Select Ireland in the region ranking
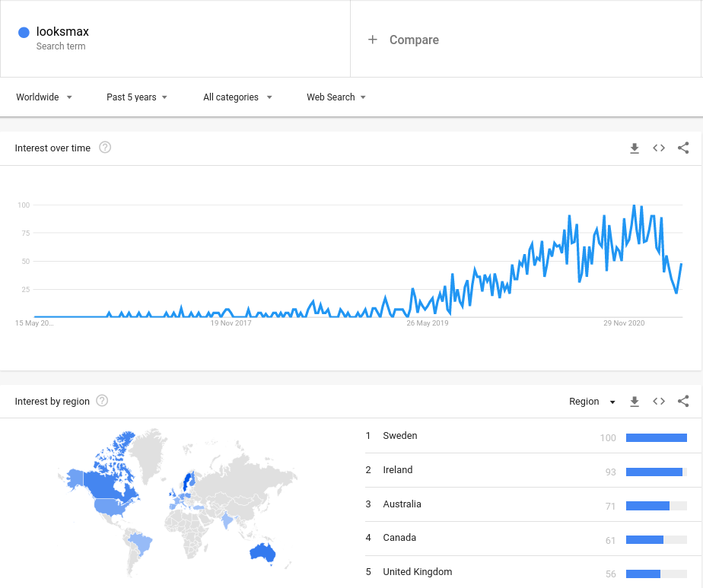This screenshot has width=703, height=588. tap(398, 470)
